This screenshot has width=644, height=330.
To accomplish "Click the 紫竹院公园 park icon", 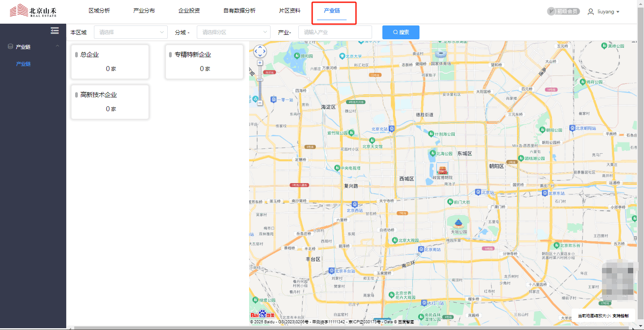I will 352,133.
